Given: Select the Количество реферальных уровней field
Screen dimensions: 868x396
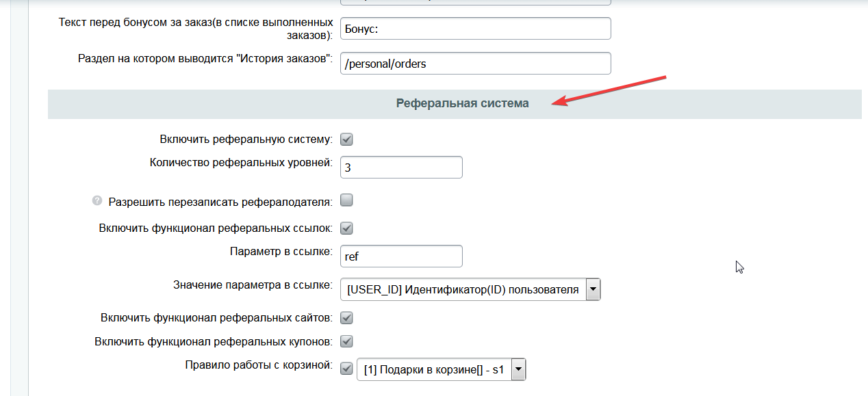Looking at the screenshot, I should pyautogui.click(x=401, y=167).
